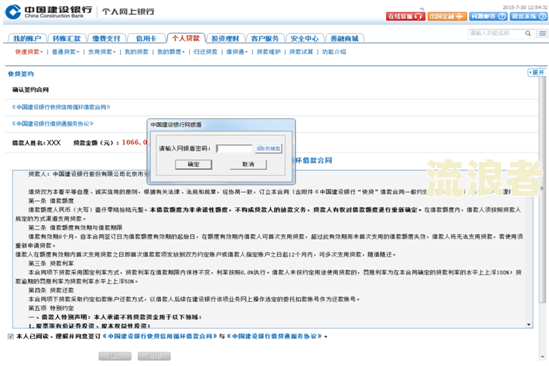Click 确定 button in the dialog
Viewport: 549px width, 366px height.
pyautogui.click(x=194, y=164)
